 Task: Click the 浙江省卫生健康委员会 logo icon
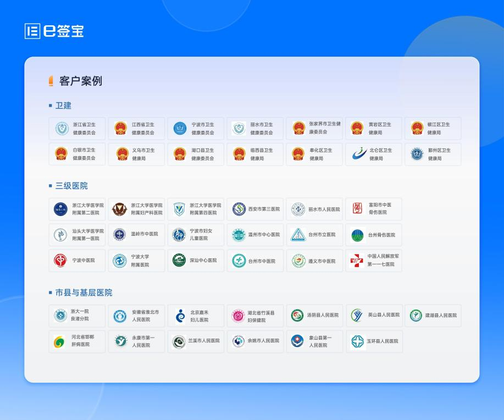tap(62, 129)
